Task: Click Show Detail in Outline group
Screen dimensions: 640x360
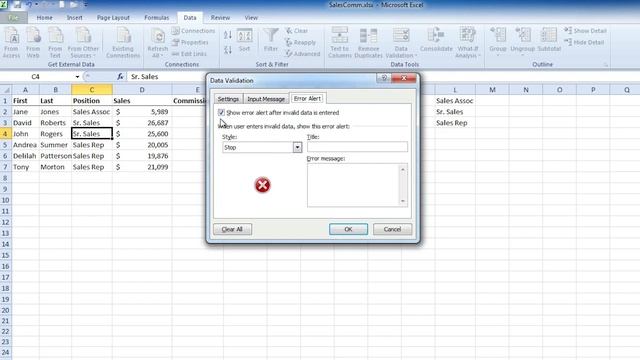Action: click(x=585, y=31)
